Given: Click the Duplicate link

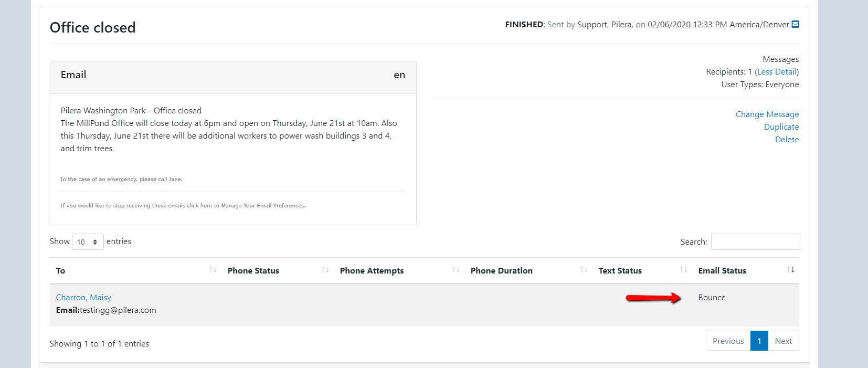Looking at the screenshot, I should click(781, 127).
